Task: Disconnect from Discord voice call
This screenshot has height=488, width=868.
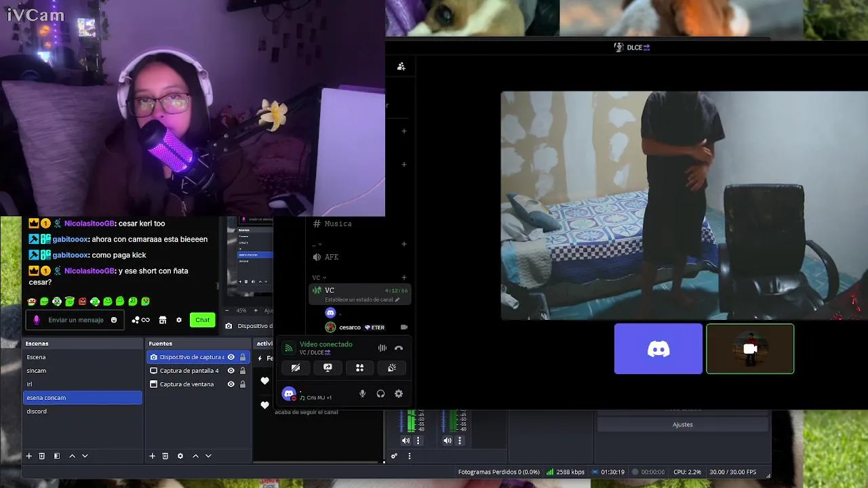Action: [x=399, y=348]
